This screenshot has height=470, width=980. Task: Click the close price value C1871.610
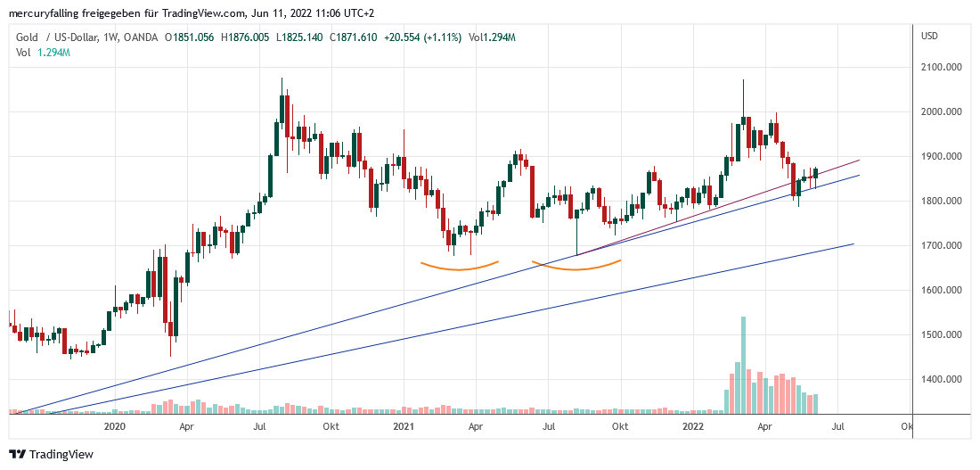tap(356, 37)
